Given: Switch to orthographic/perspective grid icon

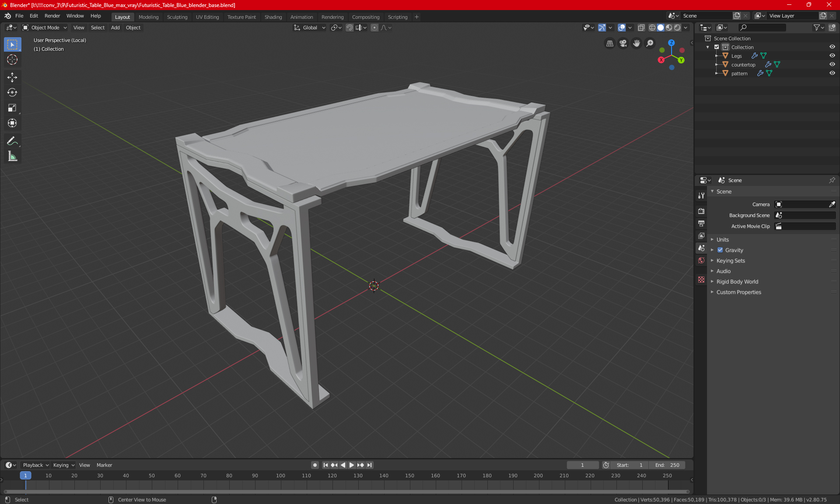Looking at the screenshot, I should coord(609,43).
